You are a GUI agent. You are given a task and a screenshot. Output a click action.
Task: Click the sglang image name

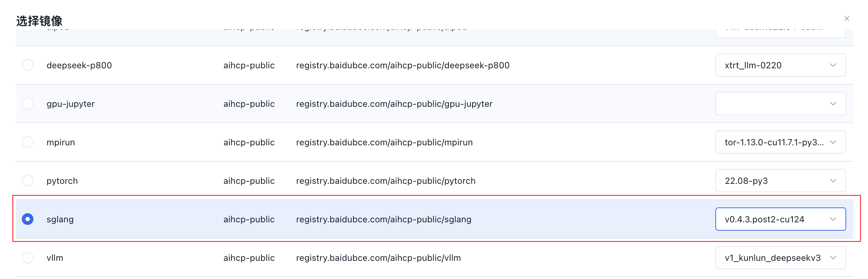(60, 219)
